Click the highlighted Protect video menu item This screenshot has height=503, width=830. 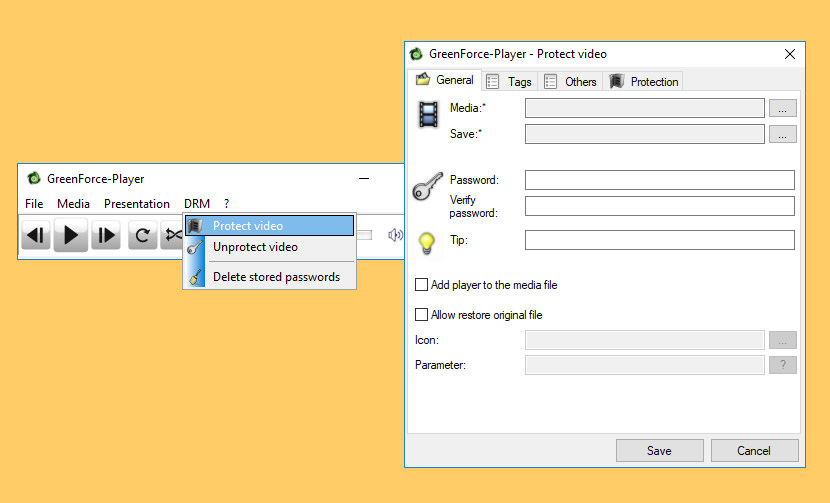coord(269,226)
